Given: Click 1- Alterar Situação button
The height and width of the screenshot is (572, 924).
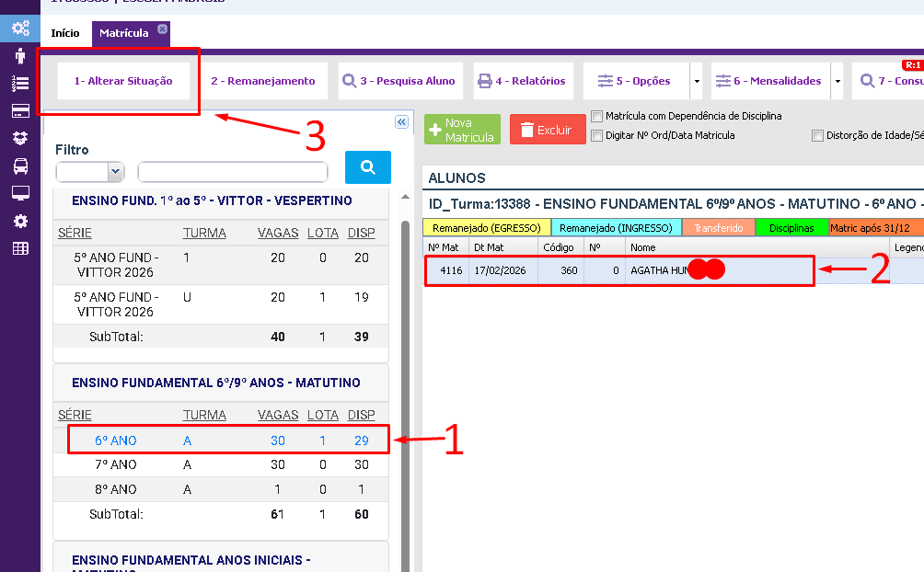Looking at the screenshot, I should pos(123,81).
